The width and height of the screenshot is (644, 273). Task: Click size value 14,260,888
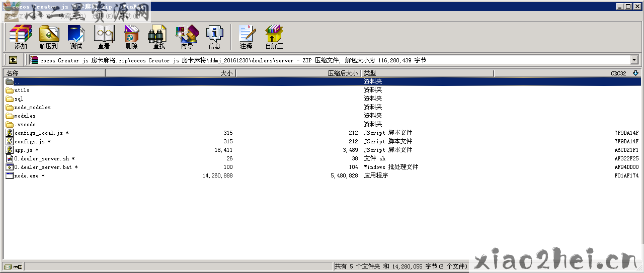pos(217,175)
